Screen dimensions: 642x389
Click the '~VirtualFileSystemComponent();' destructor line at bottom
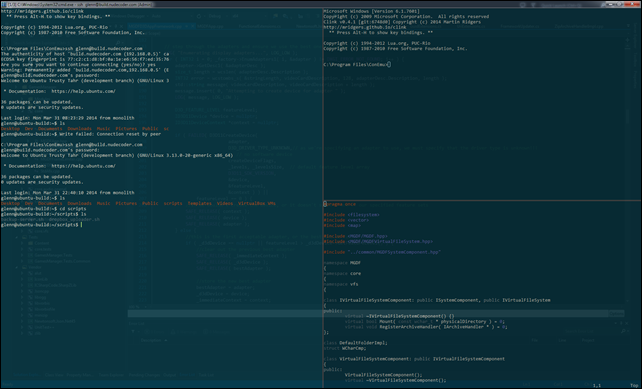pos(396,380)
